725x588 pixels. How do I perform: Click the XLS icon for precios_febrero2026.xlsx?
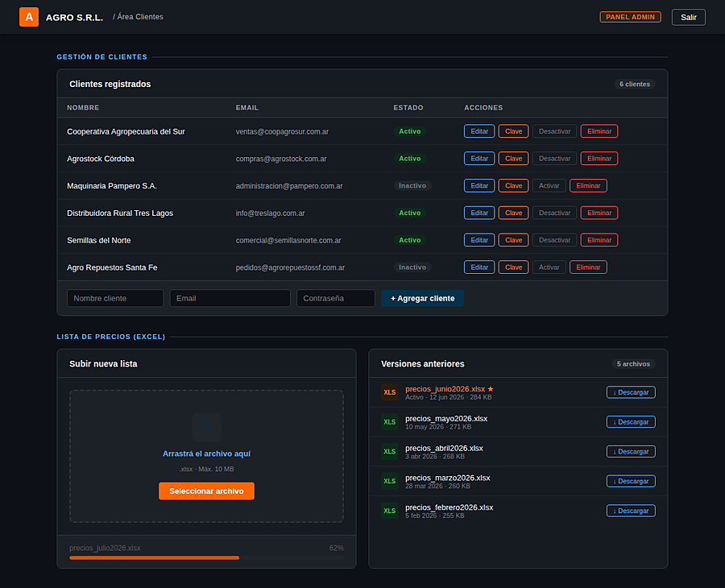(x=389, y=511)
